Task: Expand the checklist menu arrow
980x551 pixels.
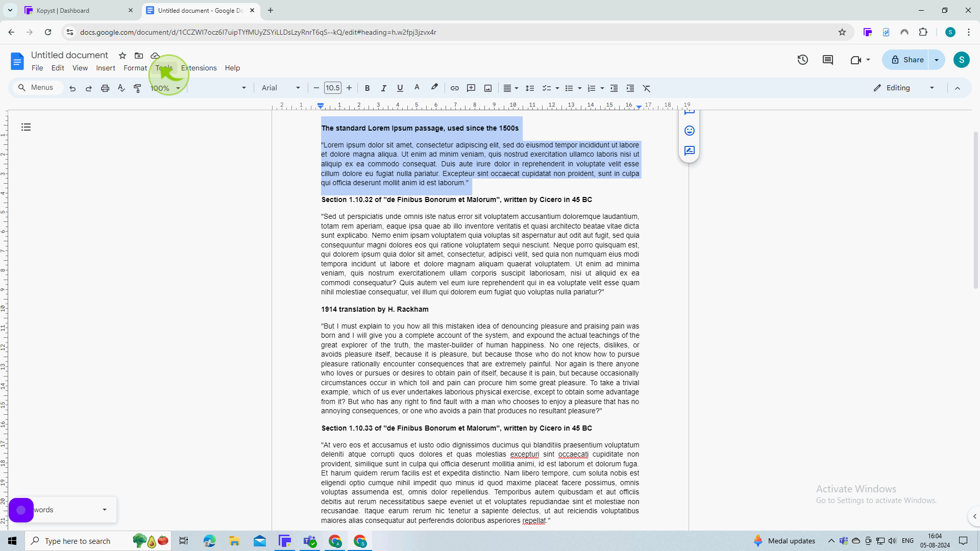Action: (x=557, y=88)
